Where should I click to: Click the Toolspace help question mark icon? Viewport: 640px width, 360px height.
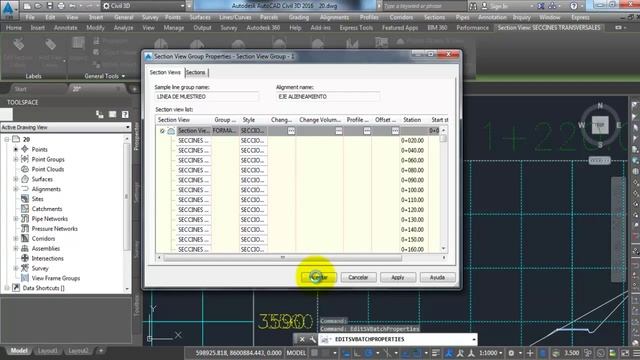point(125,115)
